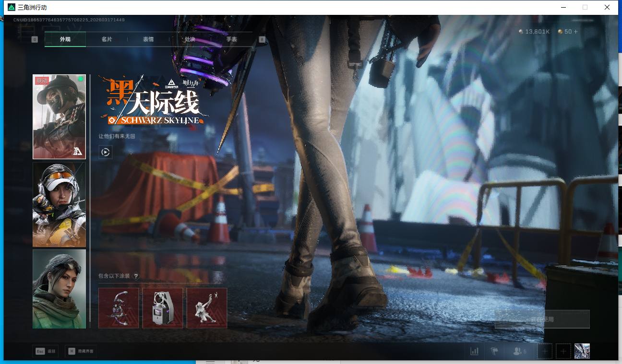The height and width of the screenshot is (364, 622).
Task: Click the application logo in title bar
Action: click(x=12, y=7)
